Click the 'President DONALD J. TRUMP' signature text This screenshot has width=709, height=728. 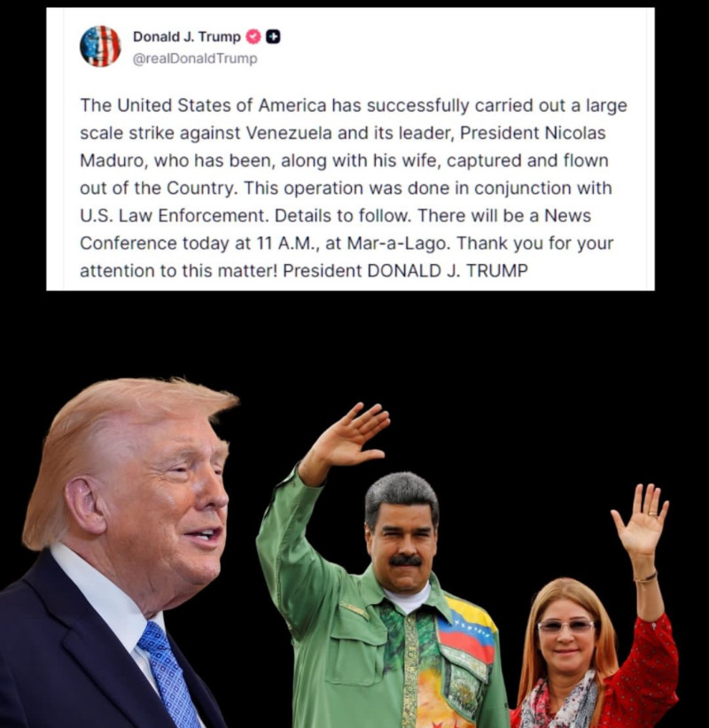click(405, 271)
